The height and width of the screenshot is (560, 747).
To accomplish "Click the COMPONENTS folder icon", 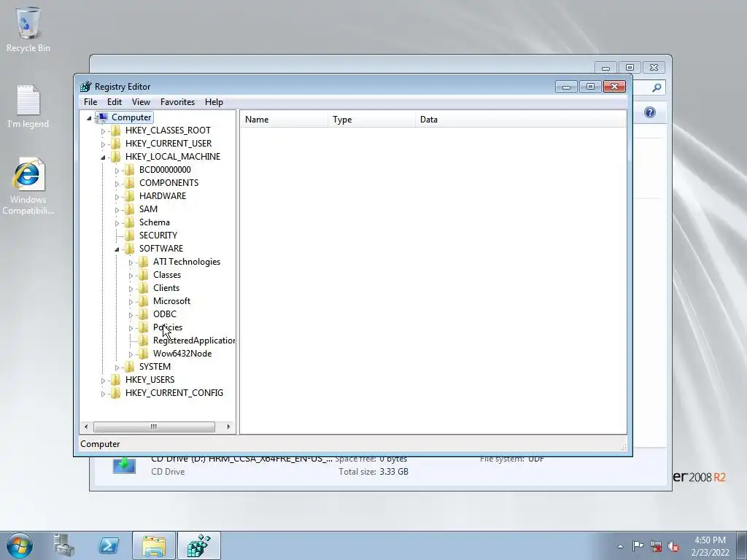I will [130, 183].
